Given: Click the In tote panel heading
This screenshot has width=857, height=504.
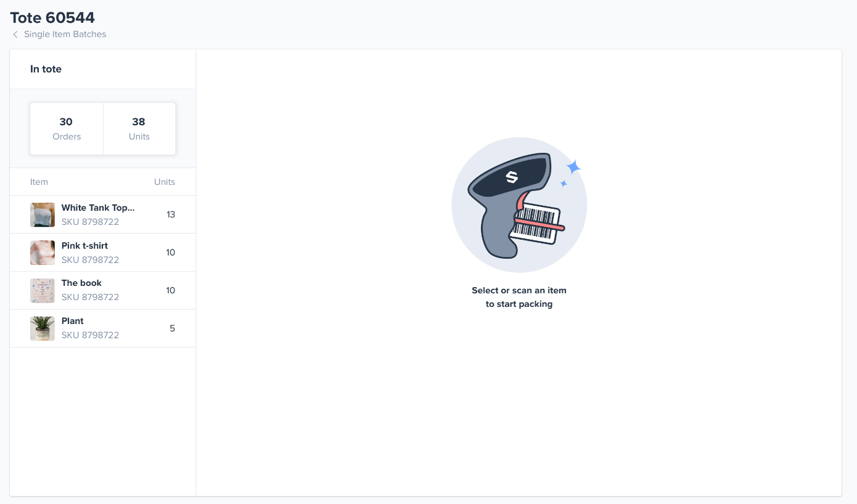Looking at the screenshot, I should (46, 69).
